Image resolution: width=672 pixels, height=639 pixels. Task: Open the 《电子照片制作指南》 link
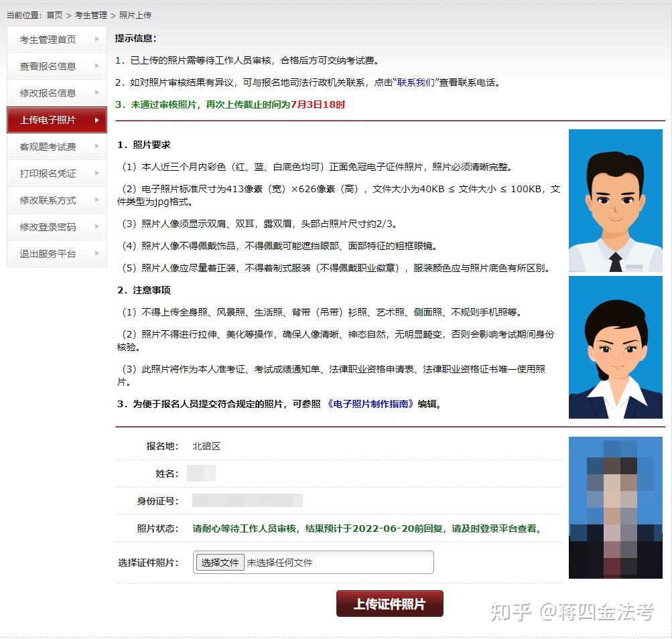click(369, 404)
